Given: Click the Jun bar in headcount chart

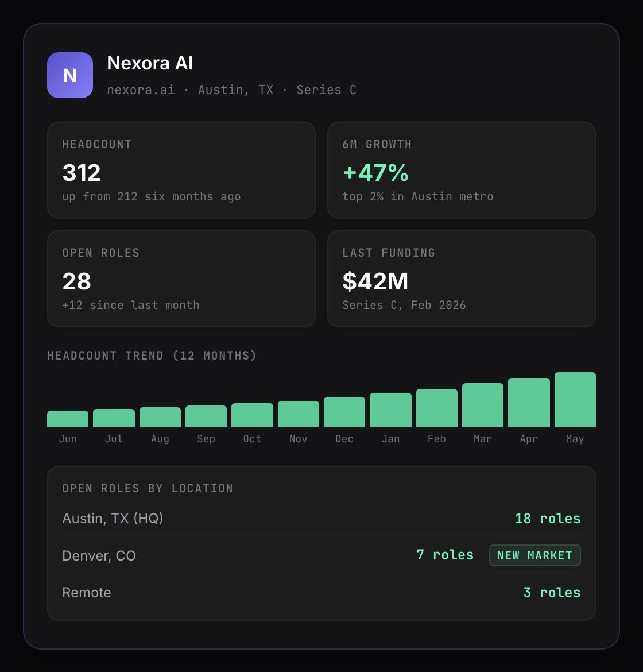Looking at the screenshot, I should pyautogui.click(x=68, y=419).
